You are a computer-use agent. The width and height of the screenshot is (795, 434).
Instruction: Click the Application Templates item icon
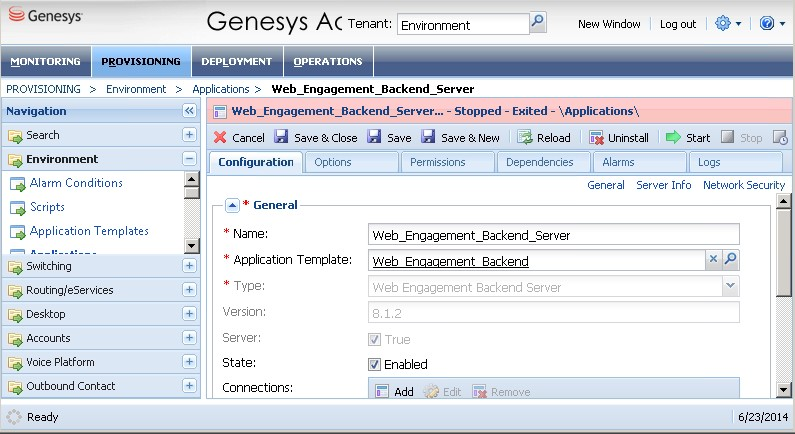(x=18, y=232)
